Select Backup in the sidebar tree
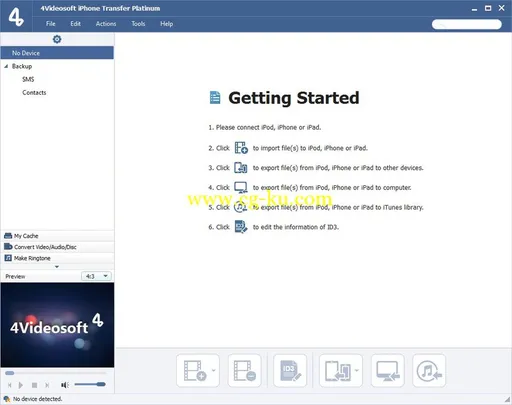 (22, 66)
